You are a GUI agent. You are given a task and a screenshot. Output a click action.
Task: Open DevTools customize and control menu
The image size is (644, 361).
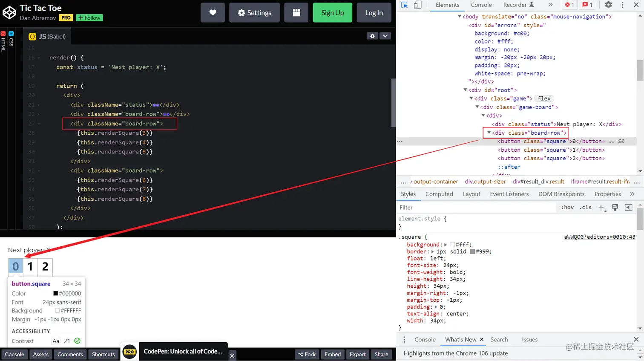(622, 5)
